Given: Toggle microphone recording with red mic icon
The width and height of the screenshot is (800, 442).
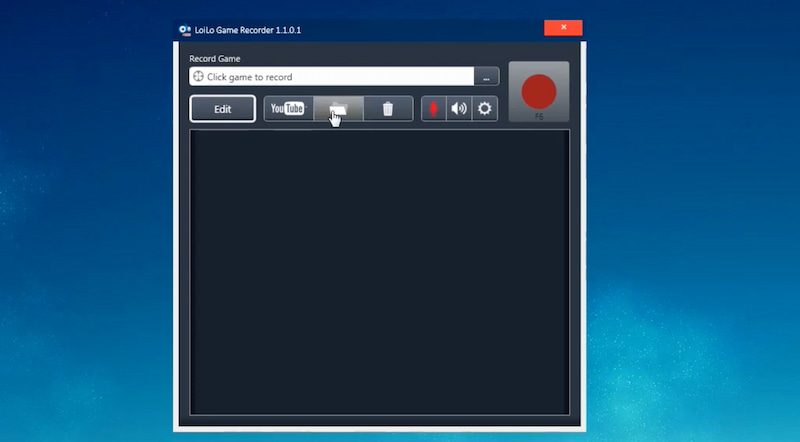Looking at the screenshot, I should [x=433, y=109].
